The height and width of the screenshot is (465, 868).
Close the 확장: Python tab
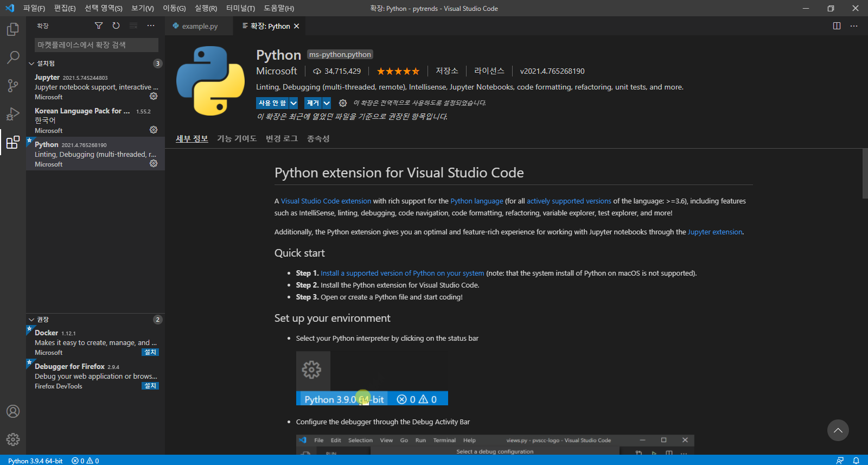296,26
